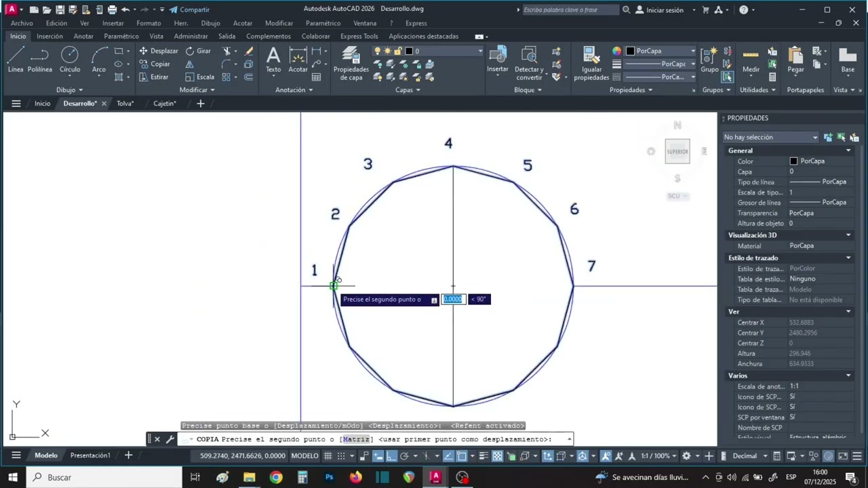This screenshot has height=488, width=868.
Task: Click the Copiar tool in Modificar
Action: 155,64
